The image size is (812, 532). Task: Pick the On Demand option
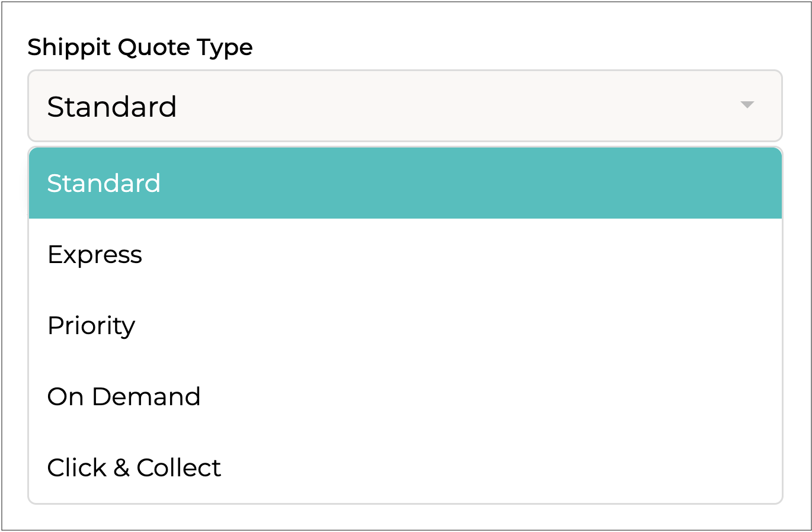pos(405,396)
